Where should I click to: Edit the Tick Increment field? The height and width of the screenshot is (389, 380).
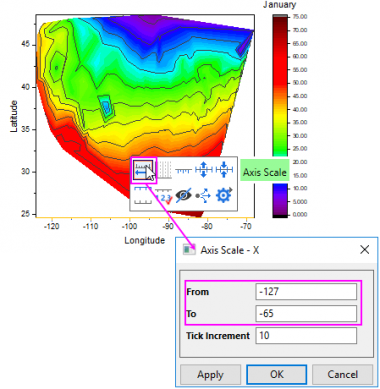pyautogui.click(x=306, y=335)
